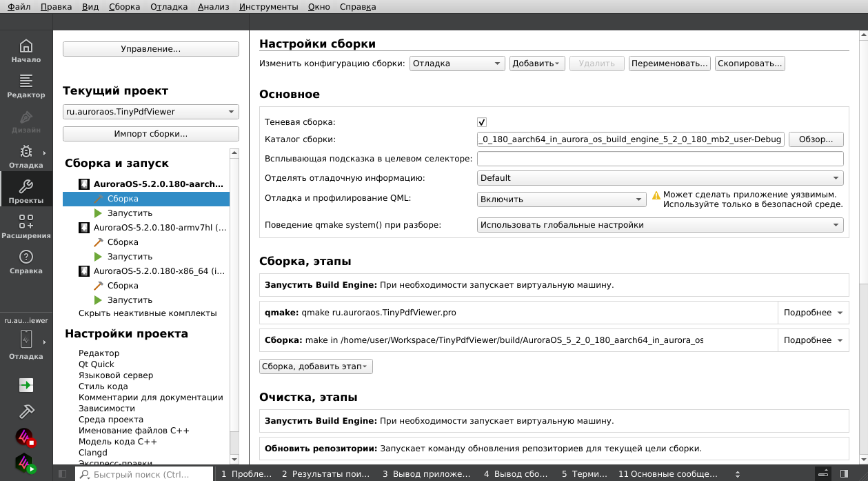Open the Отладка mode with bug icon
This screenshot has width=868, height=481.
pos(26,157)
